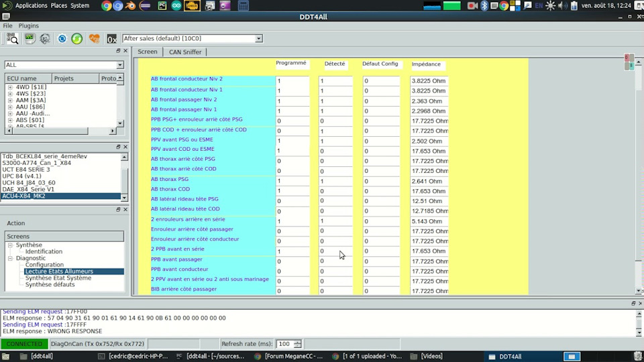Screen dimensions: 644x362
Task: Click the EN keyboard layout indicator
Action: [x=539, y=6]
